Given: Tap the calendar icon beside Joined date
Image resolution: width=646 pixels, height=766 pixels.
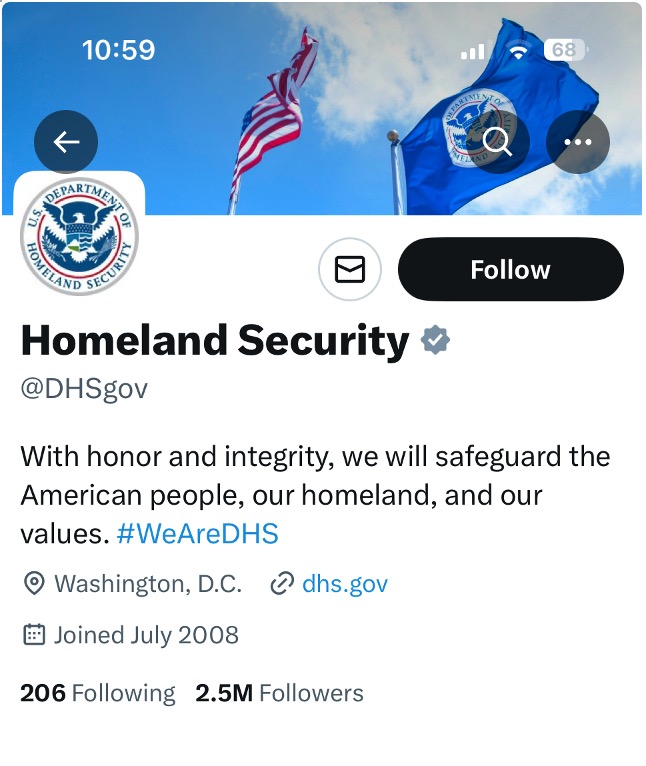Looking at the screenshot, I should [34, 634].
